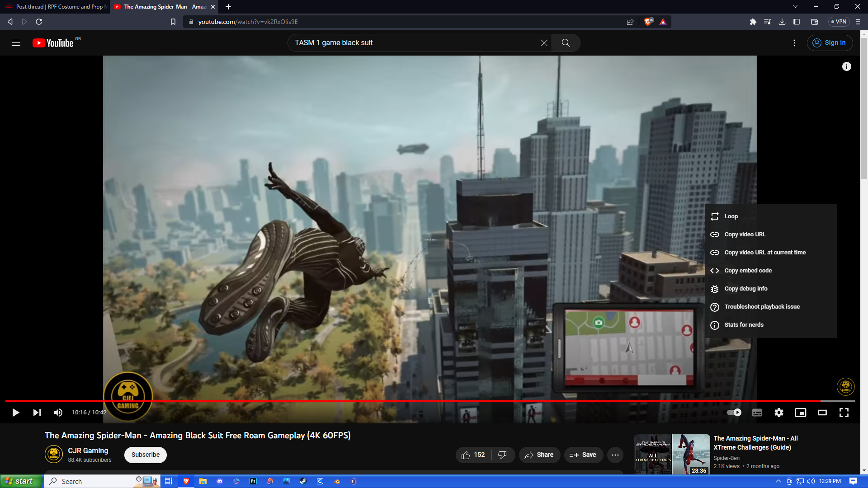
Task: Go to the YouTube home logo
Action: [53, 43]
